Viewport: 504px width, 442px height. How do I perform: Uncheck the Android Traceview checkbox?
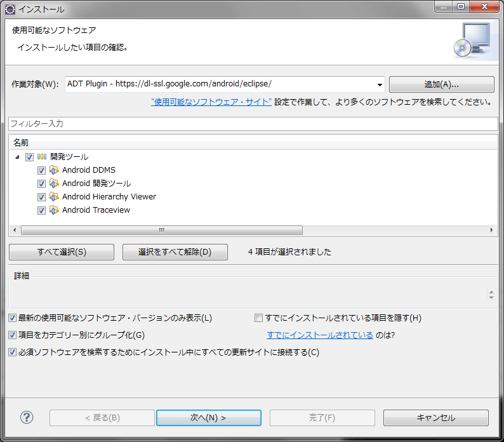tap(41, 210)
